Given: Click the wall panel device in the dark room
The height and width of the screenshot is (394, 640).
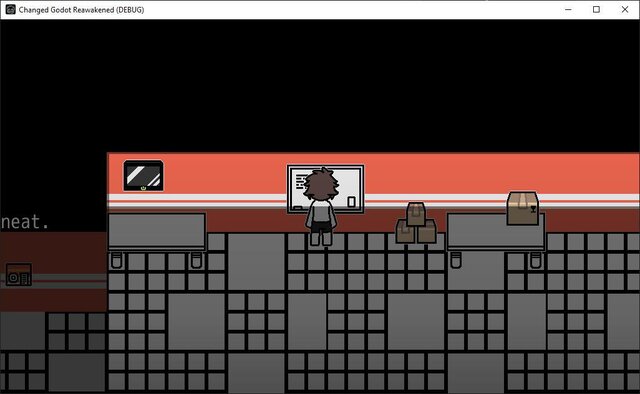Looking at the screenshot, I should 19,274.
